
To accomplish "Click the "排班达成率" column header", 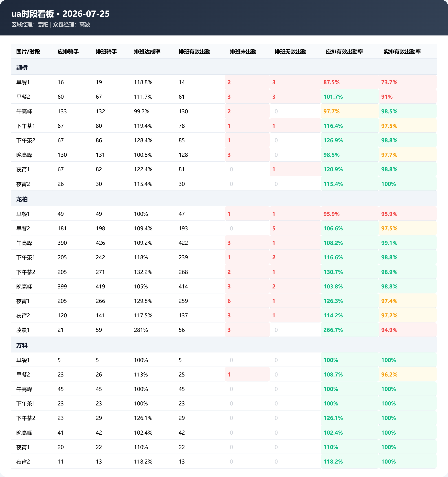I will [x=147, y=52].
